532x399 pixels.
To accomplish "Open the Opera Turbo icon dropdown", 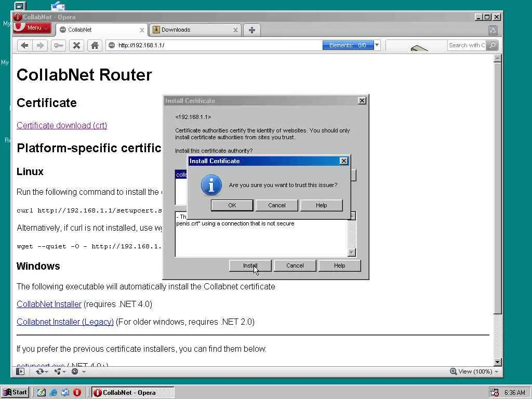I will pos(78,371).
